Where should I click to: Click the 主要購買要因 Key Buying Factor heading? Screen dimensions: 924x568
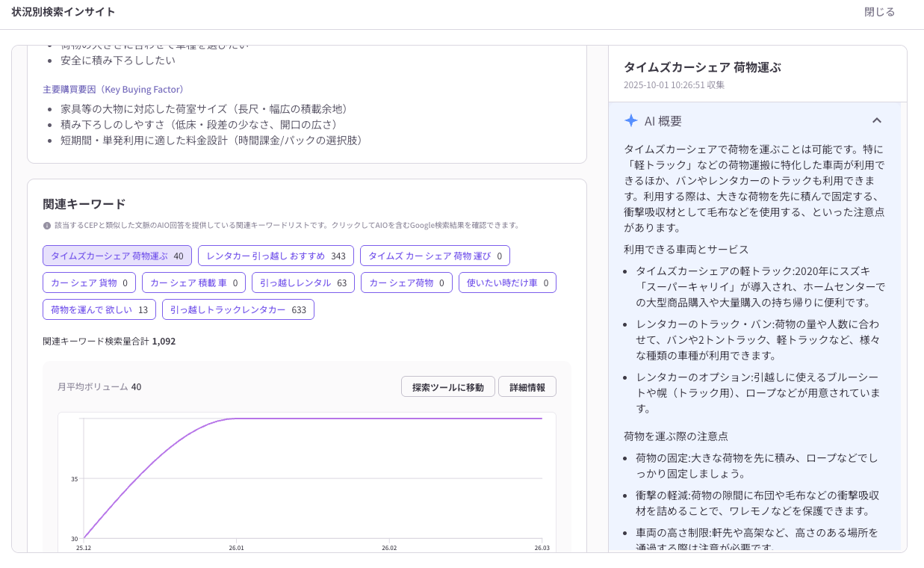pyautogui.click(x=114, y=89)
